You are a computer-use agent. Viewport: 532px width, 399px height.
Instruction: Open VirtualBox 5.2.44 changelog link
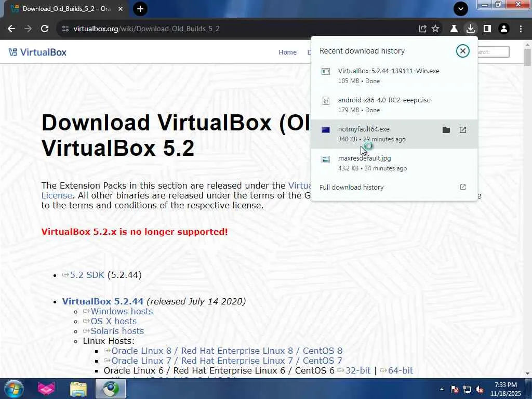tap(103, 301)
